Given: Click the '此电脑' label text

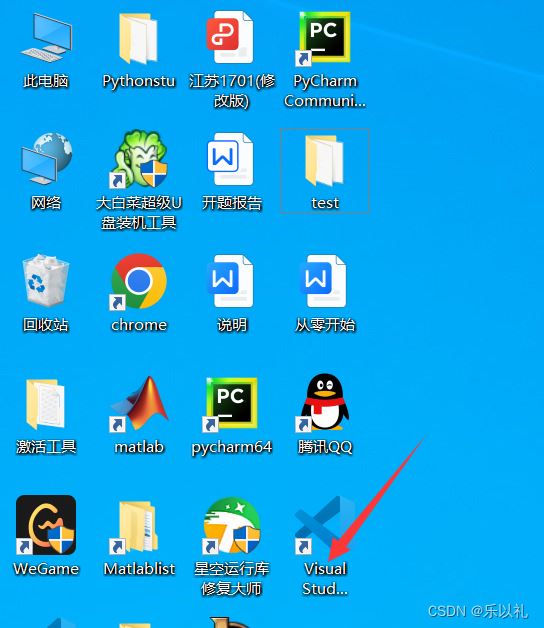Looking at the screenshot, I should pyautogui.click(x=46, y=81).
